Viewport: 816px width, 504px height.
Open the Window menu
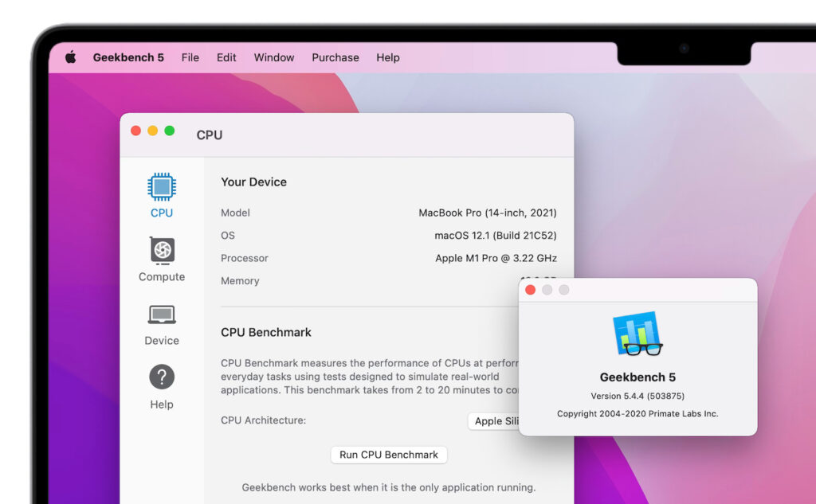pos(273,57)
